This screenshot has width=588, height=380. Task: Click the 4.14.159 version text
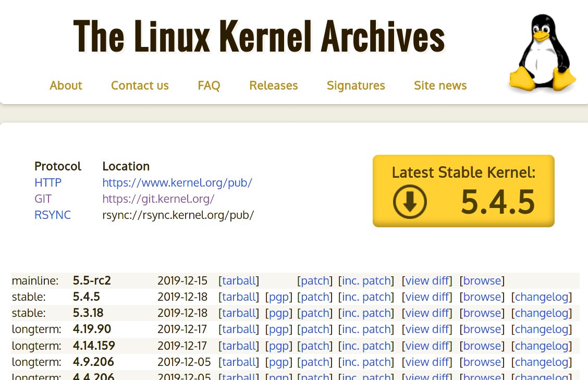click(94, 346)
